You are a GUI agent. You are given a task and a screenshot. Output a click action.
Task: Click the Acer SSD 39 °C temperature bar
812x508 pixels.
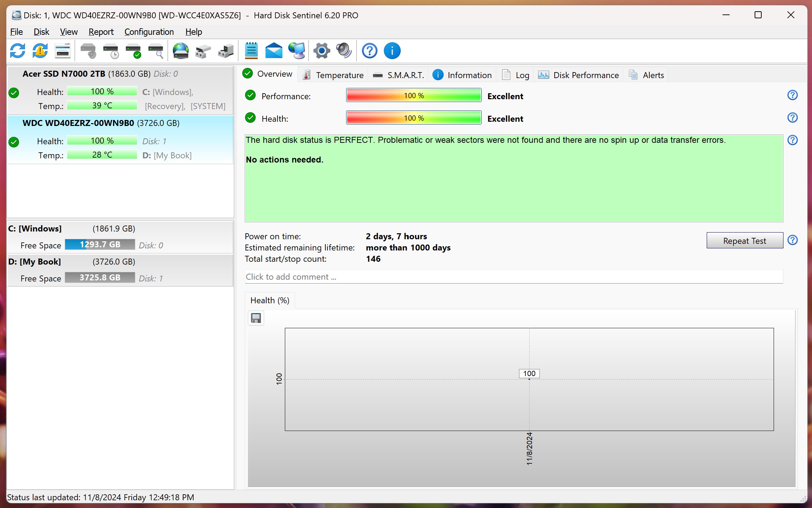tap(102, 106)
